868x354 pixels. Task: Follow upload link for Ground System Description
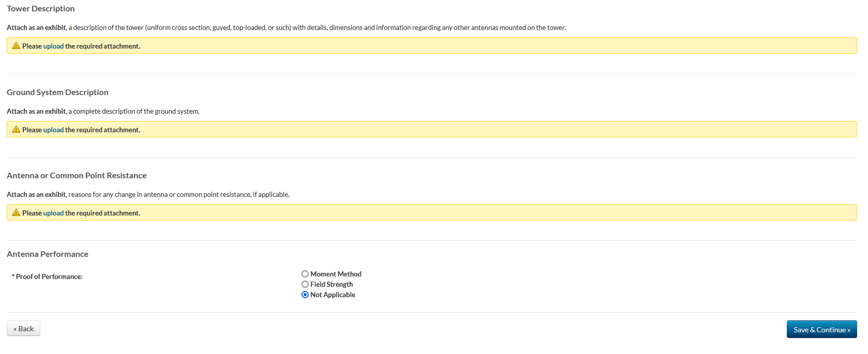[x=53, y=130]
